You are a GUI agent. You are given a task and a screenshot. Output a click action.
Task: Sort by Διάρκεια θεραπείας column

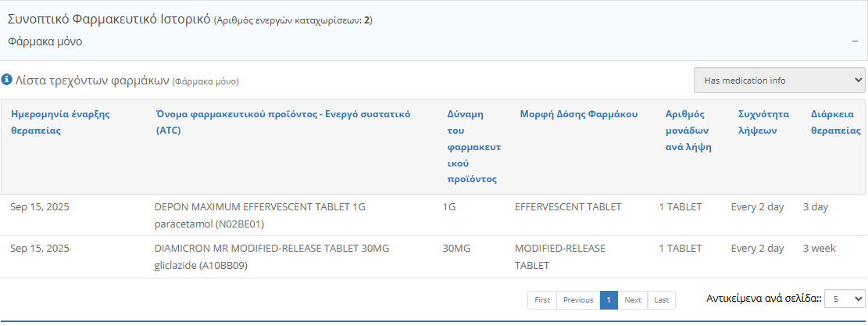pyautogui.click(x=835, y=122)
